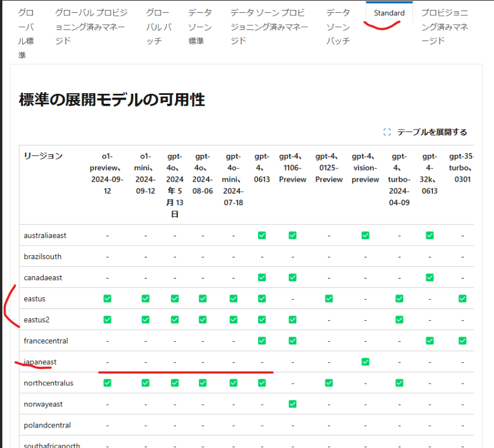
Task: Click northcentralus o1-preview check mark
Action: pos(107,383)
